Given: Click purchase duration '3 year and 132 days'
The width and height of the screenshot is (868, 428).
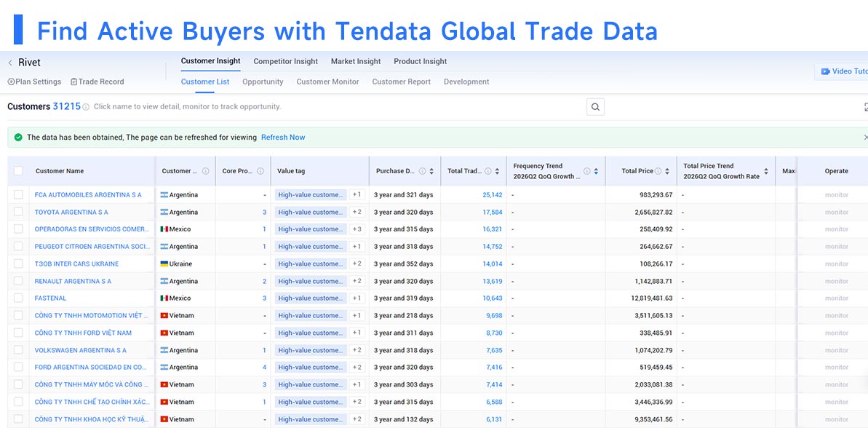Looking at the screenshot, I should tap(404, 419).
